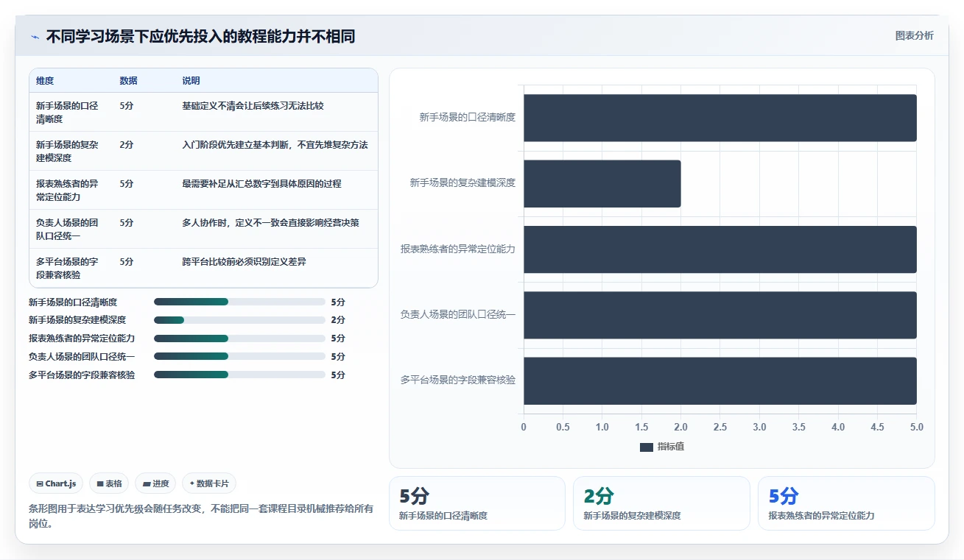Click chart y-axis label 新手场景的口径清晰度
The width and height of the screenshot is (964, 560).
[468, 117]
